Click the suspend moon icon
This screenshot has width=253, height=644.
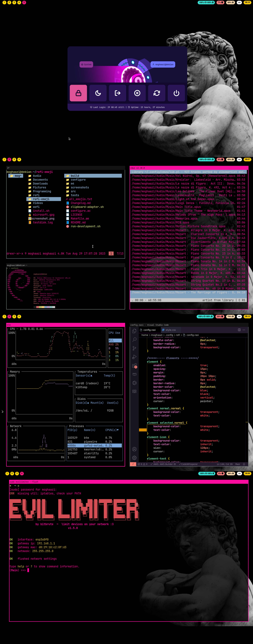coord(98,93)
